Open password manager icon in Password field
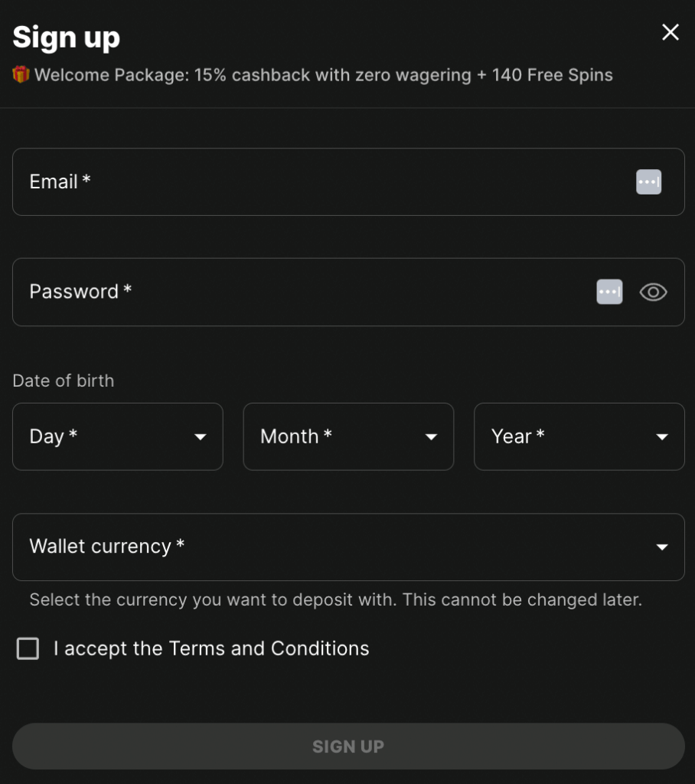695x784 pixels. tap(609, 292)
